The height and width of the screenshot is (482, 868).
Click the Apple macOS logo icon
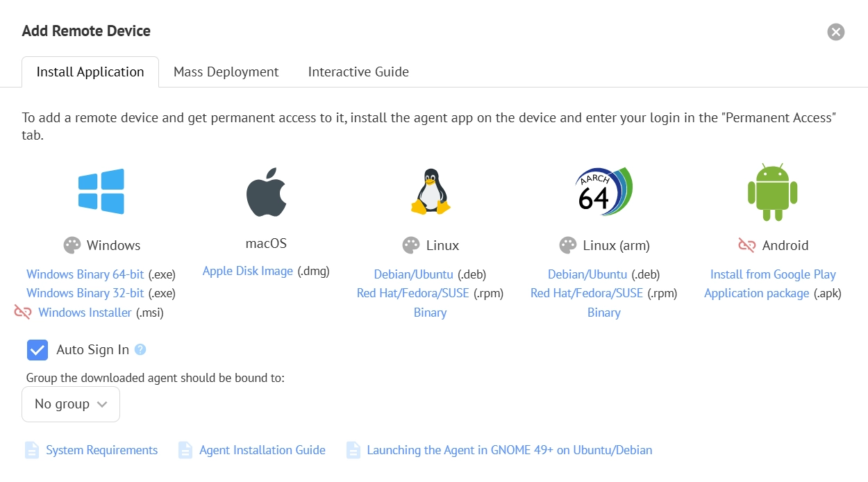tap(266, 192)
